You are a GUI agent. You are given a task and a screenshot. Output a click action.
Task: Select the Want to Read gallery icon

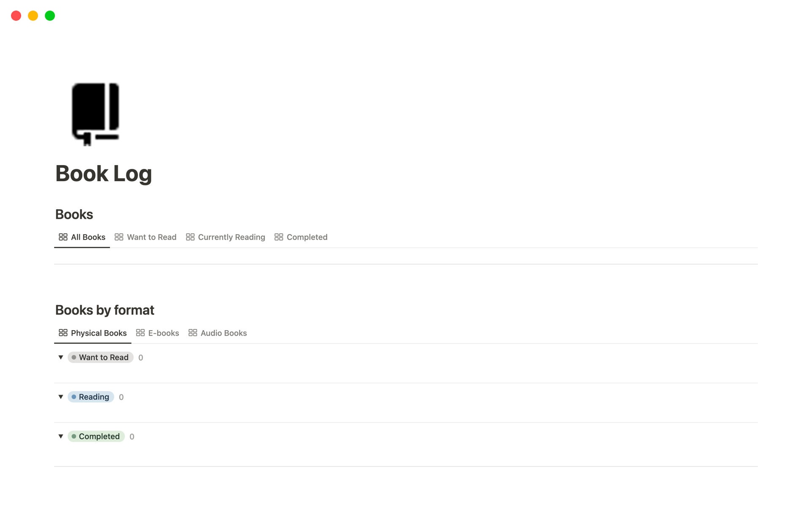[119, 237]
